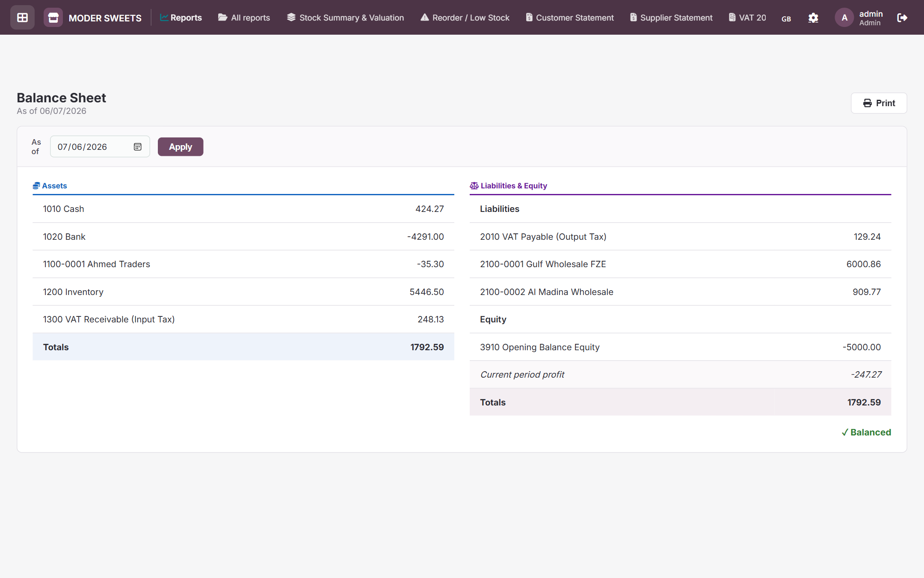Click the Current period profit label
Viewport: 924px width, 578px height.
(x=522, y=375)
